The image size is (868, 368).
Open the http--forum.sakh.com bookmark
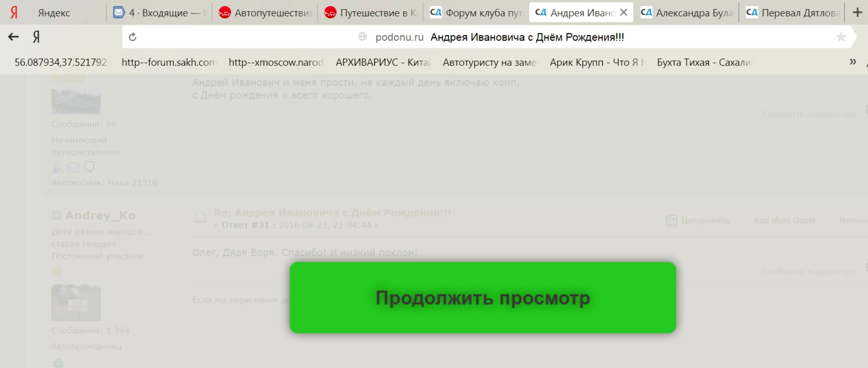point(169,62)
